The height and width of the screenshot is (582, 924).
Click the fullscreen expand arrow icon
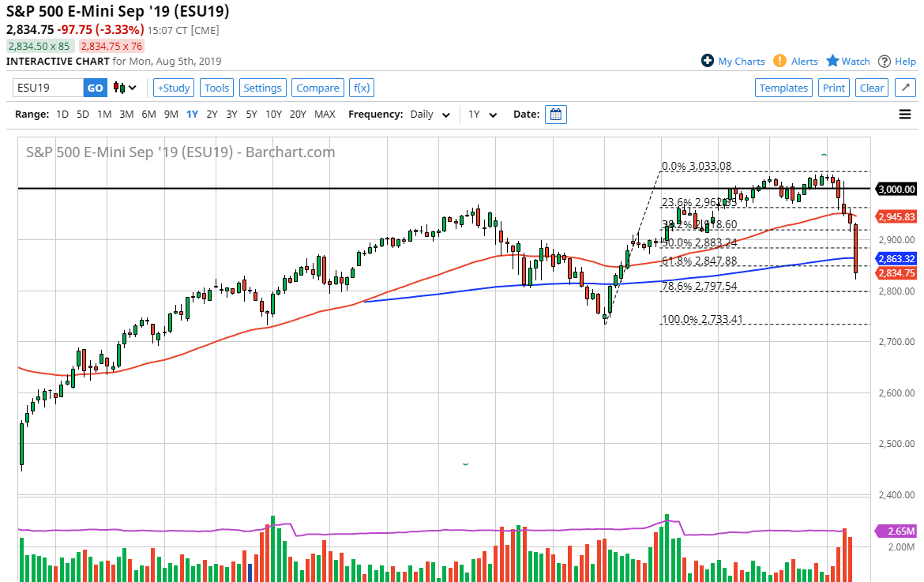(905, 88)
